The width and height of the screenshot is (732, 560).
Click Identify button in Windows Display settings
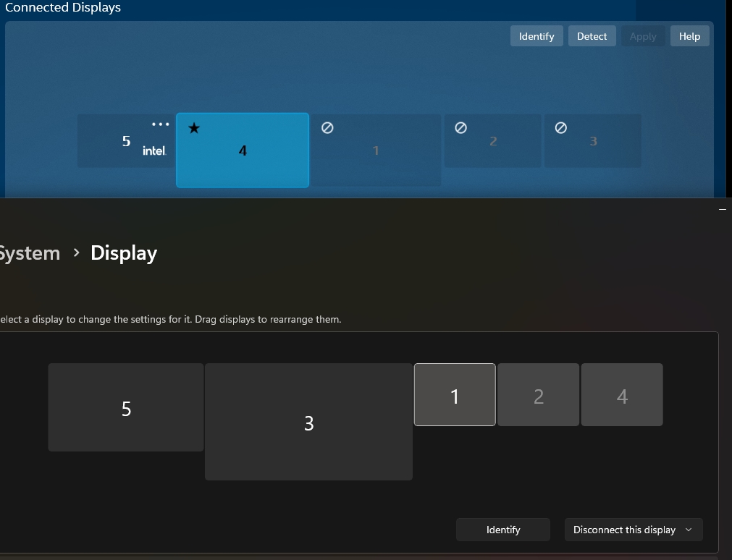pyautogui.click(x=502, y=530)
